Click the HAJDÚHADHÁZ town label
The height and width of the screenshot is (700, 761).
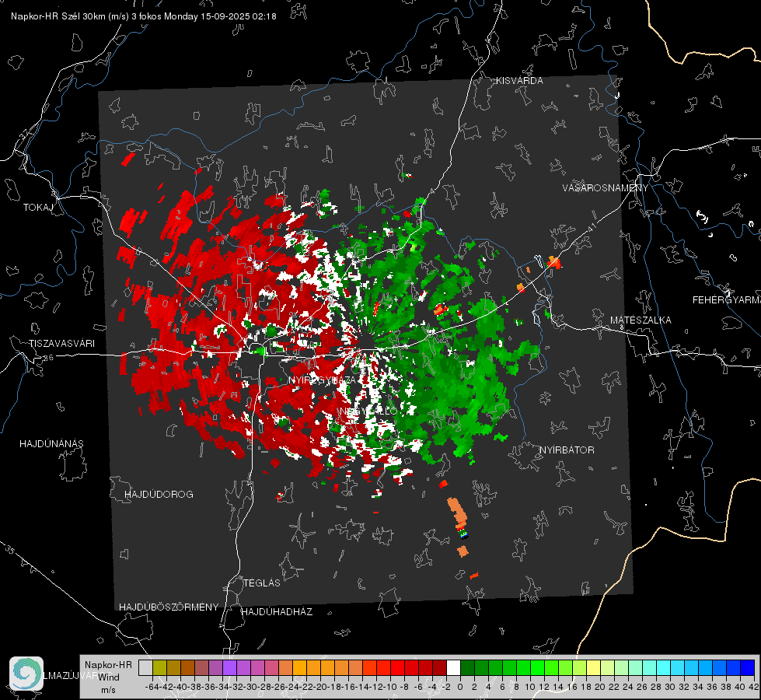pos(277,612)
